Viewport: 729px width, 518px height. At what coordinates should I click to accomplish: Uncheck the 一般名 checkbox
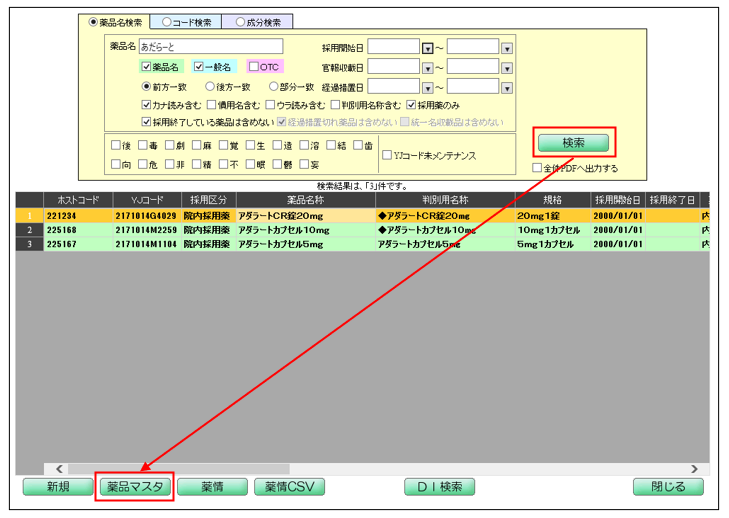coord(200,67)
